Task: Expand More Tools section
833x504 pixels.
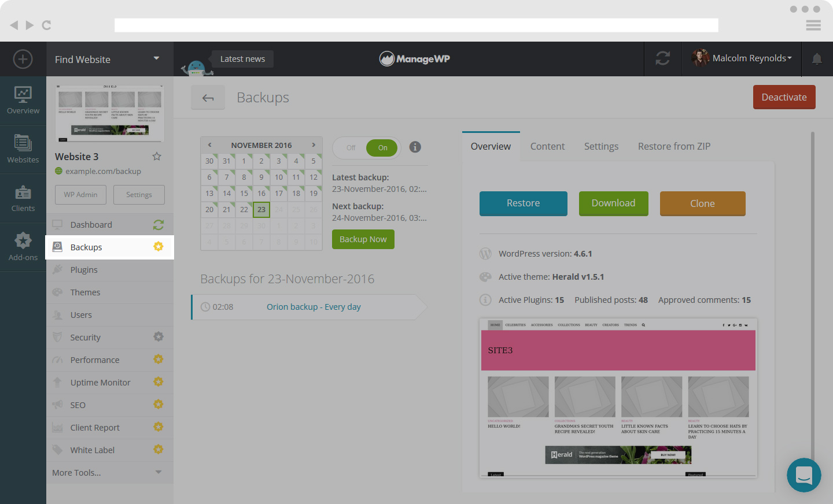Action: pyautogui.click(x=110, y=473)
